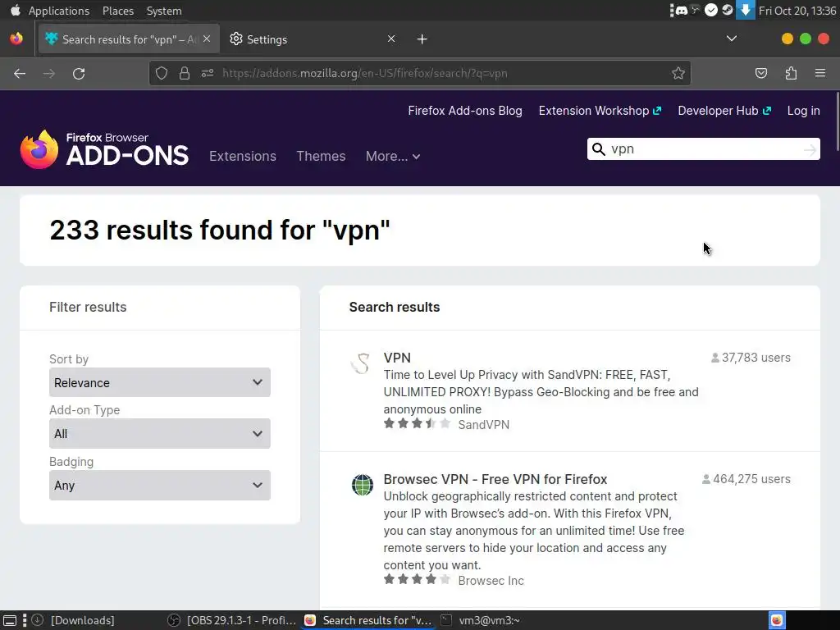The height and width of the screenshot is (630, 840).
Task: Open a new tab with plus icon
Action: click(422, 39)
